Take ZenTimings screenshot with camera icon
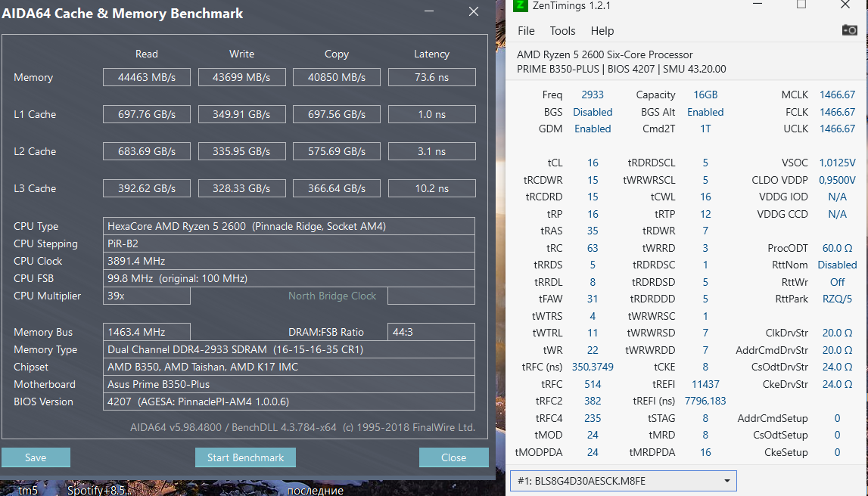Image resolution: width=868 pixels, height=496 pixels. pos(849,30)
